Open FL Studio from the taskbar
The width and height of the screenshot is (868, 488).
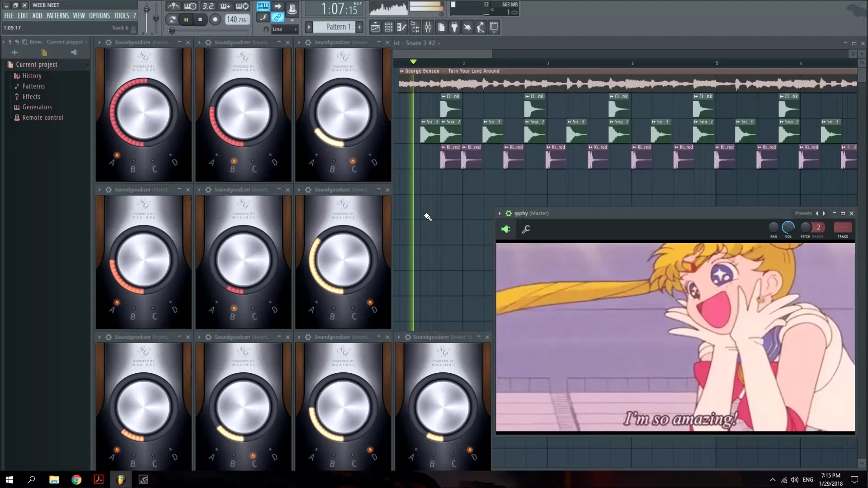(x=120, y=479)
